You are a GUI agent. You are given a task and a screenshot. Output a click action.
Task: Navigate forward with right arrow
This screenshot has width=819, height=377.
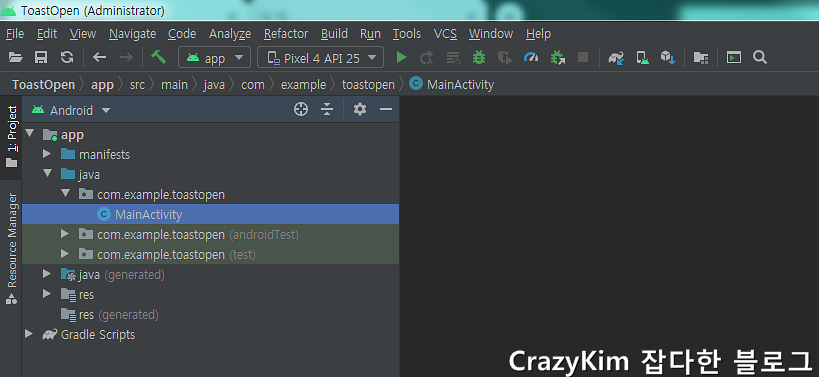pyautogui.click(x=126, y=57)
